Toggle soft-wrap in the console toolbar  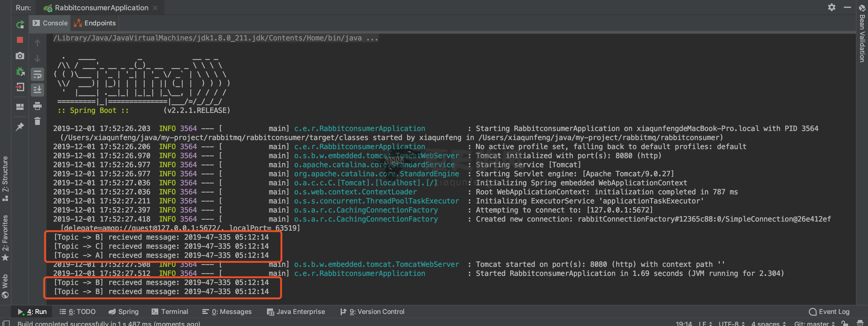coord(37,74)
